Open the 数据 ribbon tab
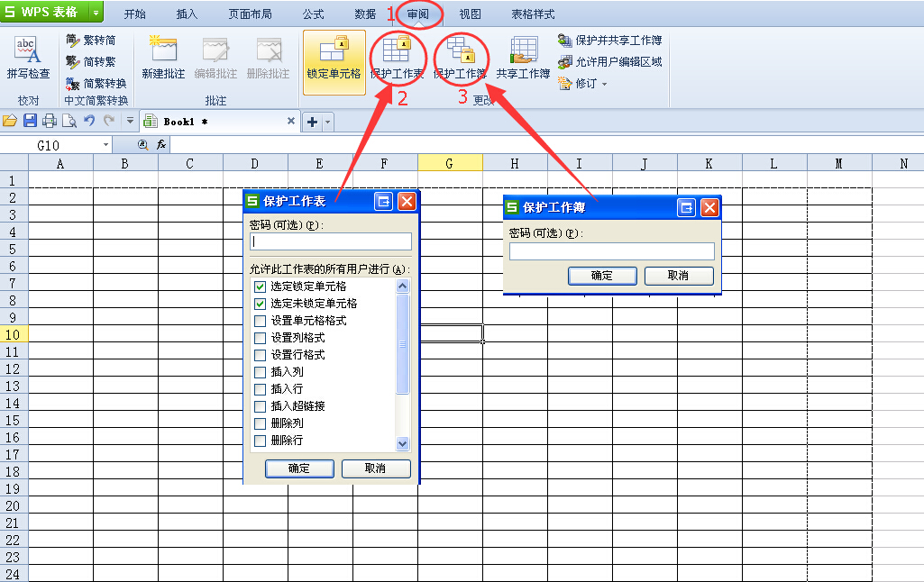Image resolution: width=924 pixels, height=582 pixels. pos(365,14)
